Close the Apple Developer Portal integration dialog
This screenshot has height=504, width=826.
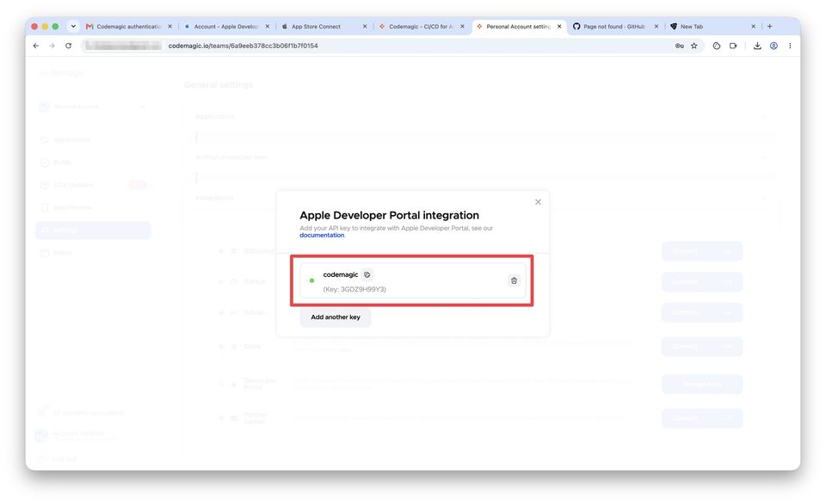point(538,202)
